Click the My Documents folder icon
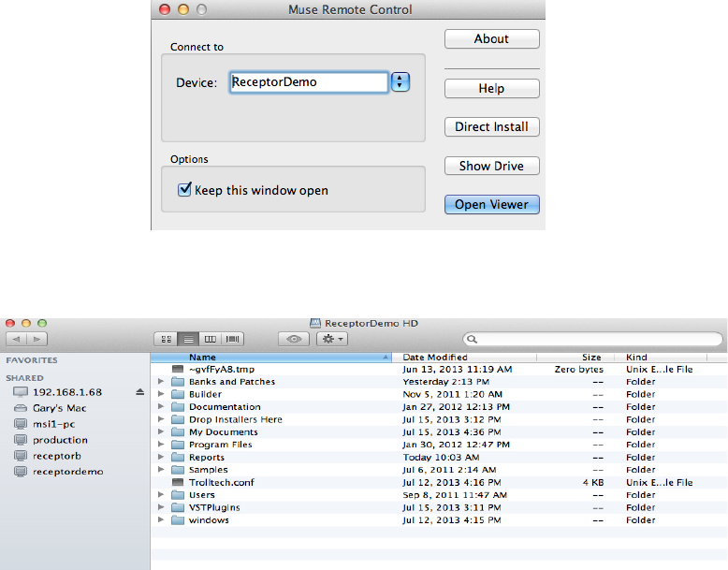Viewport: 728px width, 570px height. point(178,432)
